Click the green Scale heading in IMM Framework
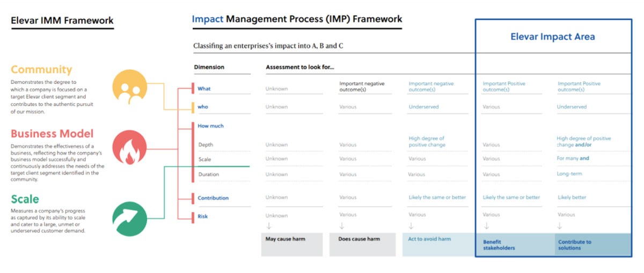Viewport: 644px width, 273px height. point(25,199)
